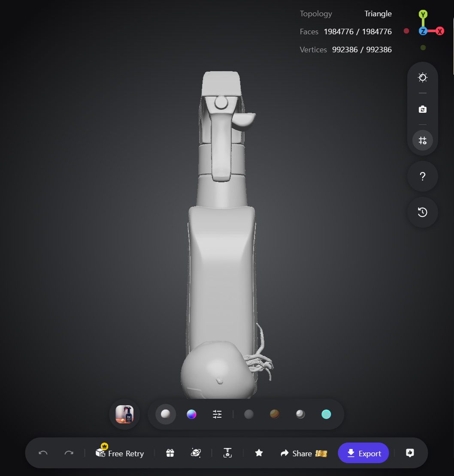Select the dark gray material sphere
The image size is (454, 476).
coord(249,414)
